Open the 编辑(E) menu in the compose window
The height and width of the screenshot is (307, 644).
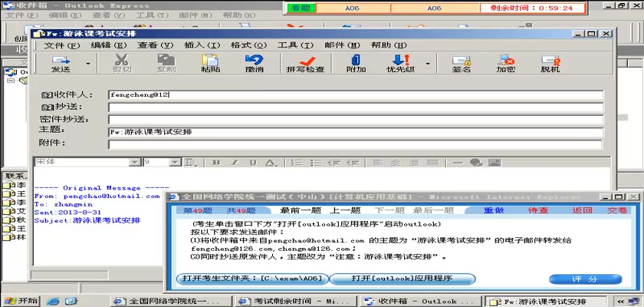tap(108, 45)
